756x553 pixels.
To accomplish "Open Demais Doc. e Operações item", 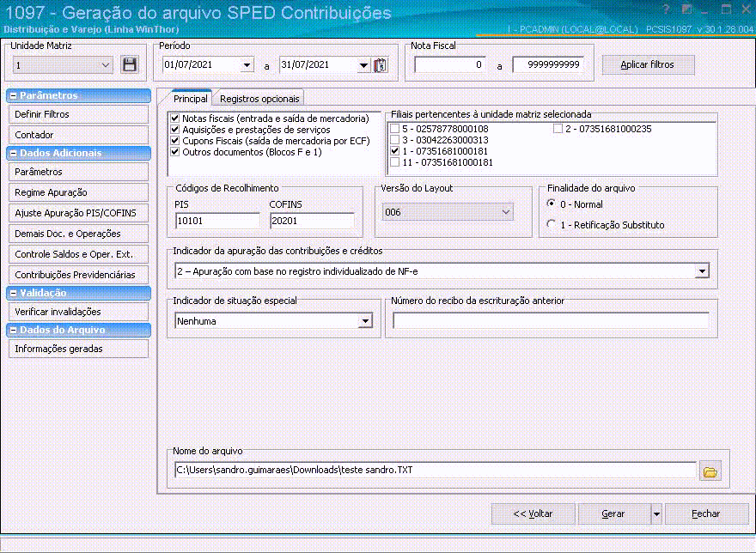I will (x=78, y=234).
